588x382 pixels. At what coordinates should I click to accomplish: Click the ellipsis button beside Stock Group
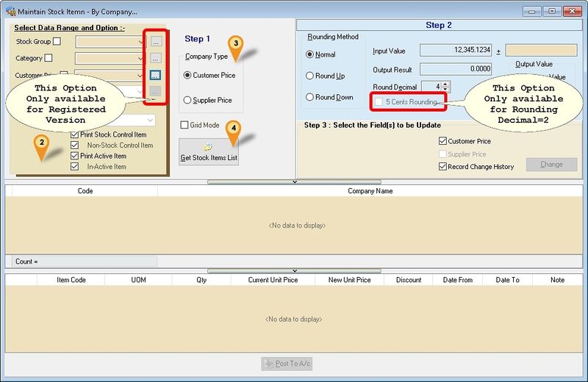click(x=156, y=42)
